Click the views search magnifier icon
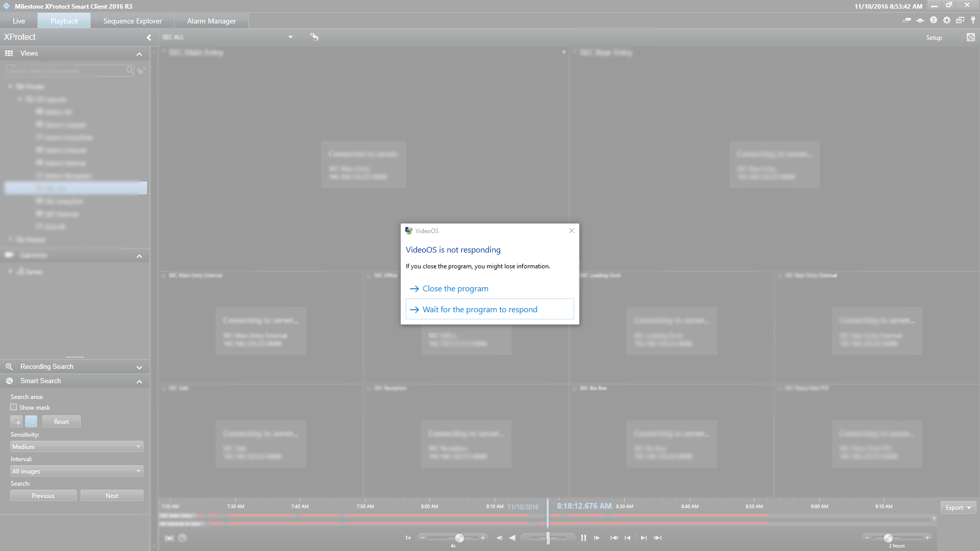The height and width of the screenshot is (551, 980). click(x=130, y=70)
